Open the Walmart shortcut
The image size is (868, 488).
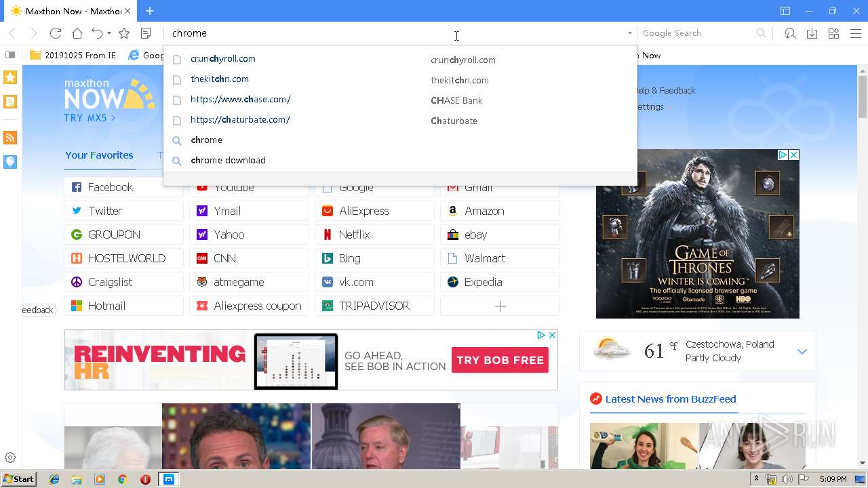[500, 258]
